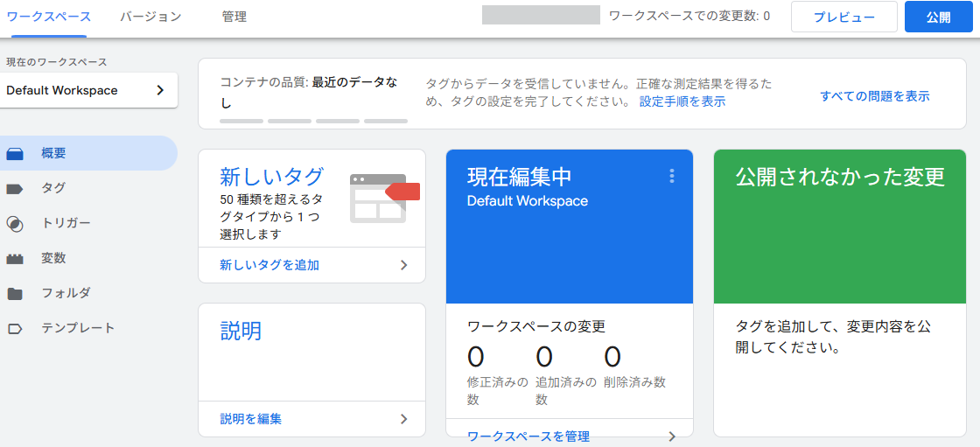Click the container quality progress bar
The width and height of the screenshot is (980, 447).
[313, 121]
